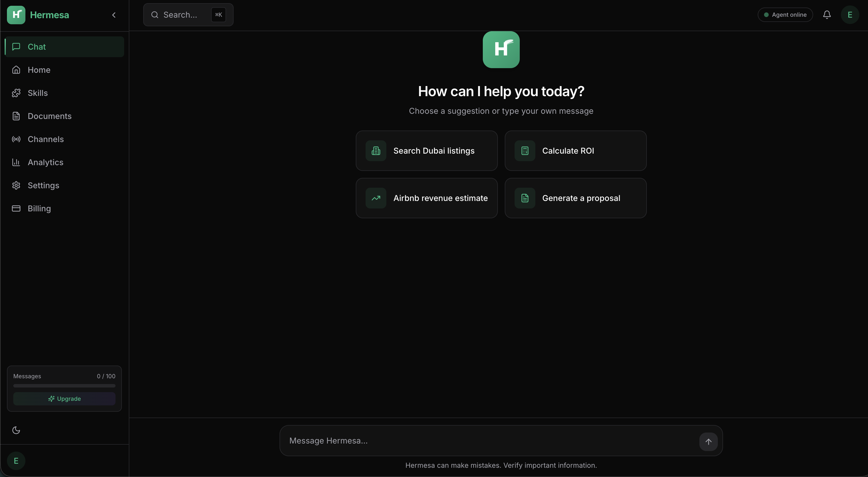Click the notifications bell icon
Image resolution: width=868 pixels, height=477 pixels.
826,15
